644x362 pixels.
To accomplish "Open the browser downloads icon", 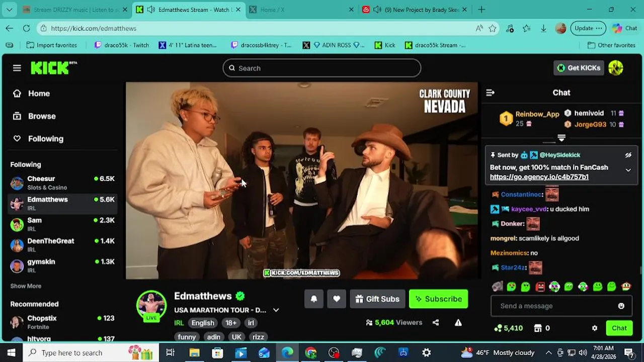I will point(543,28).
